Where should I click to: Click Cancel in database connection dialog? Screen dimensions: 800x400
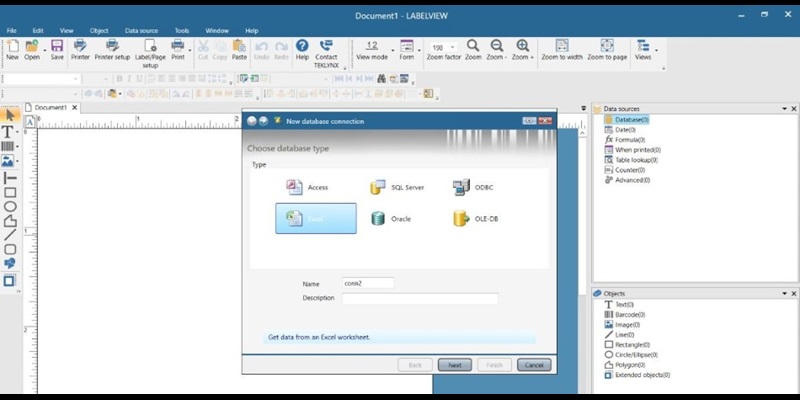coord(534,365)
